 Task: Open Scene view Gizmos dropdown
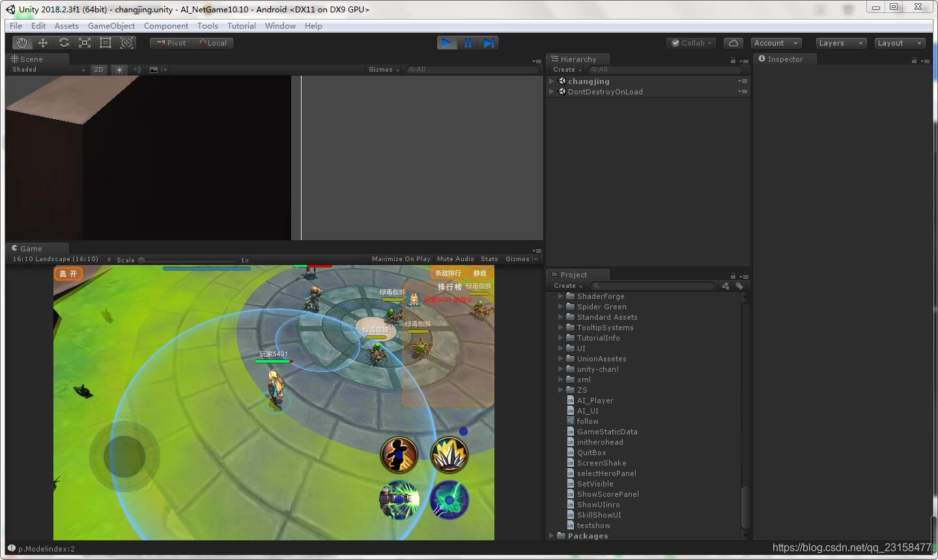tap(384, 70)
